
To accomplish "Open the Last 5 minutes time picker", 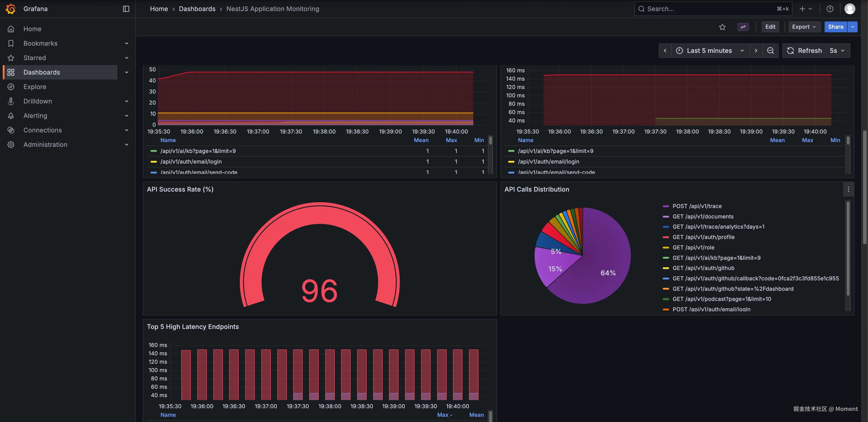I will [710, 51].
